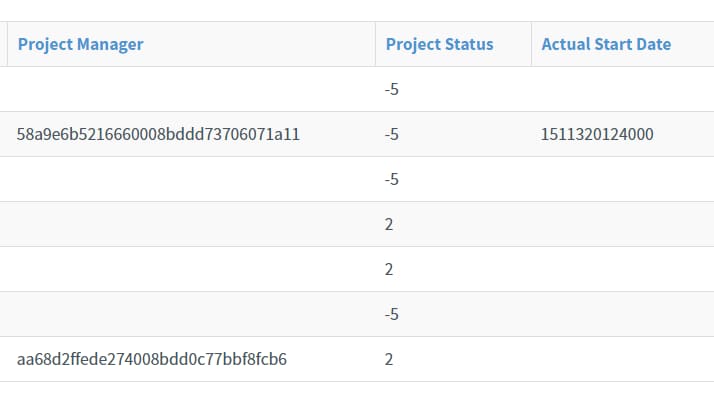Sort by the Project Status column header
The width and height of the screenshot is (714, 409).
[439, 44]
